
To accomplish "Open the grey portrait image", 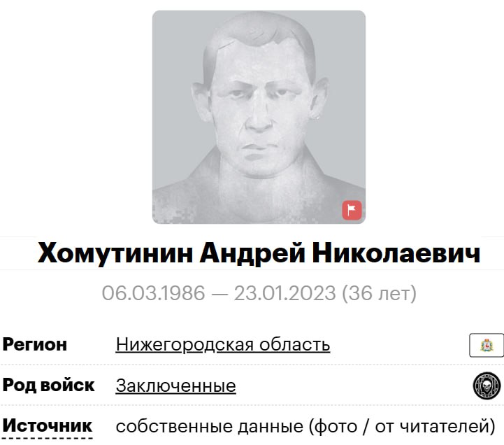I will (259, 117).
